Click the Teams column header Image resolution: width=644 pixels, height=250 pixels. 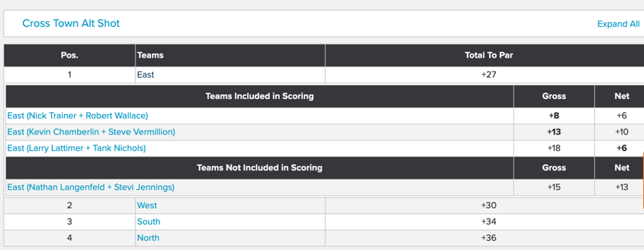click(x=230, y=56)
